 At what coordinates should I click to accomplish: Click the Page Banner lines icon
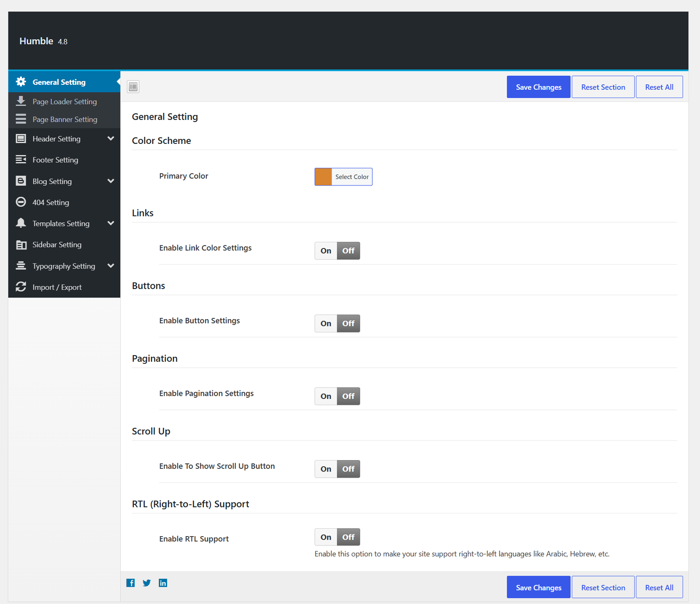pos(21,119)
